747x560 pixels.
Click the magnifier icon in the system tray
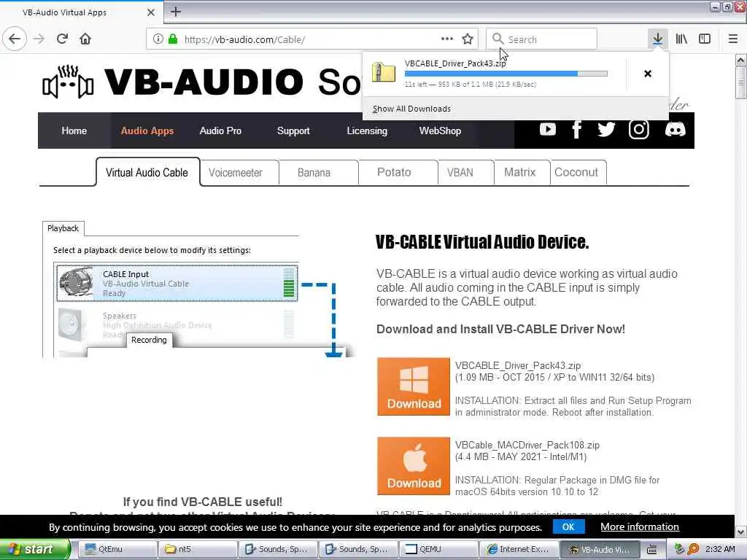[693, 549]
